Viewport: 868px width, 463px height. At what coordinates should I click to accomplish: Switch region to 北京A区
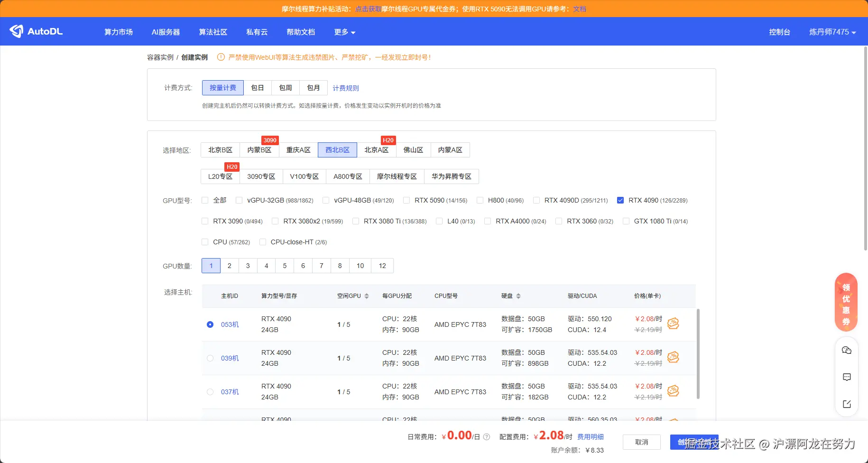377,150
